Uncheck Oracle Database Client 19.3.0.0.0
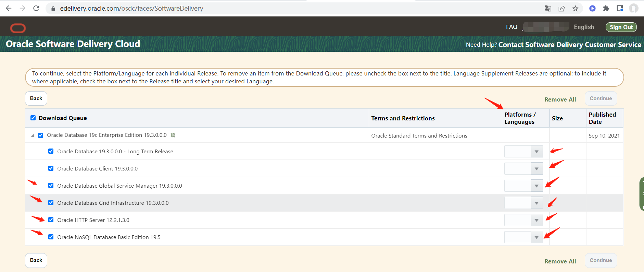This screenshot has width=644, height=272. click(x=51, y=168)
